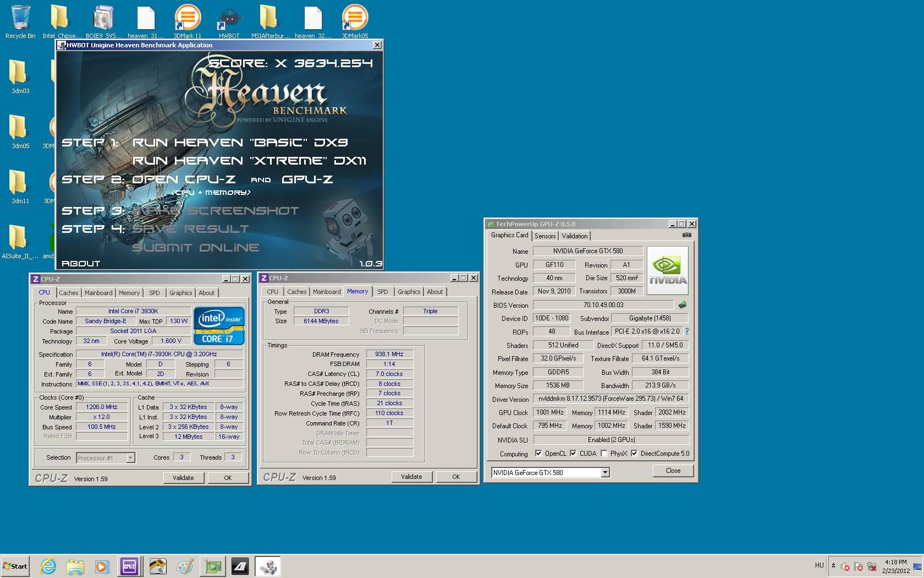Switch to GPU-Z in the taskbar

click(212, 566)
